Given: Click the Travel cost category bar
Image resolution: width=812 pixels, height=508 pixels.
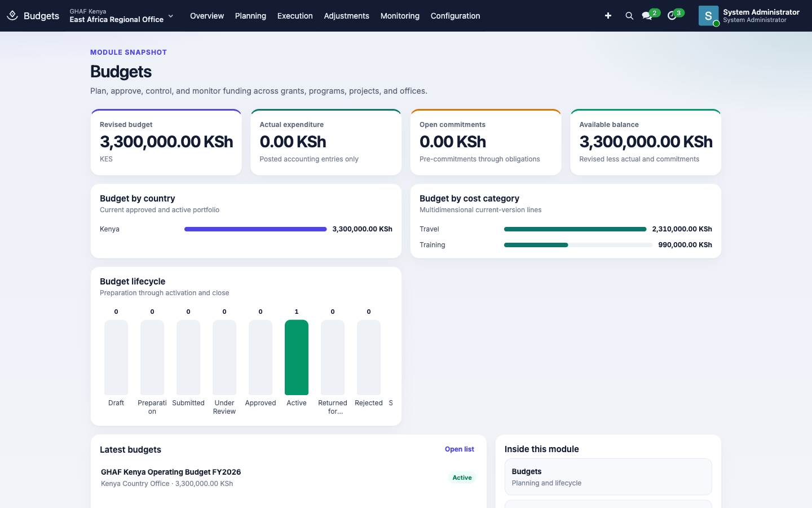Looking at the screenshot, I should point(575,229).
